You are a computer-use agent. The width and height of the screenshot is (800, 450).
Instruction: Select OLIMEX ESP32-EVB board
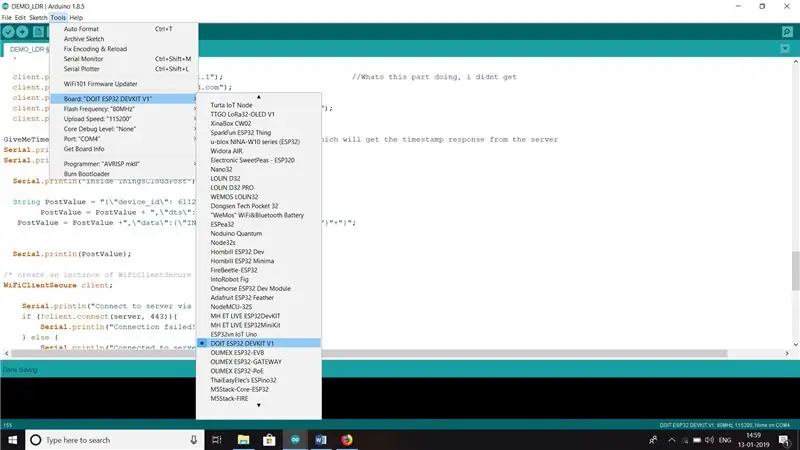259,353
